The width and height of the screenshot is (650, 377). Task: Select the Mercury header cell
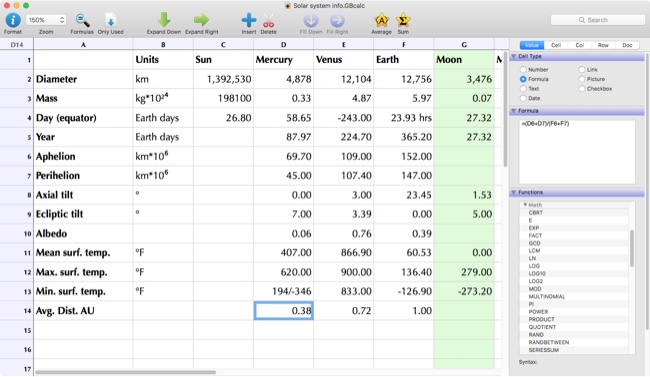click(x=283, y=60)
